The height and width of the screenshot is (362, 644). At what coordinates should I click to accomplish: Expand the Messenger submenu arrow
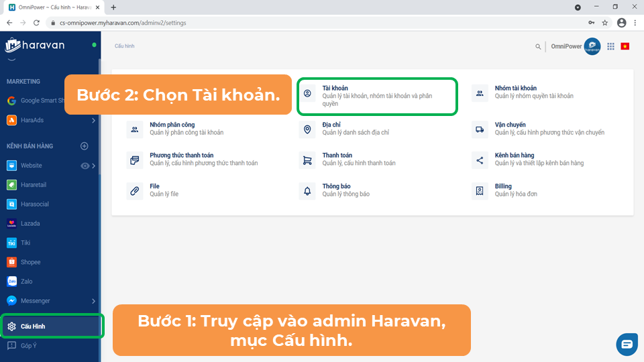pyautogui.click(x=94, y=301)
